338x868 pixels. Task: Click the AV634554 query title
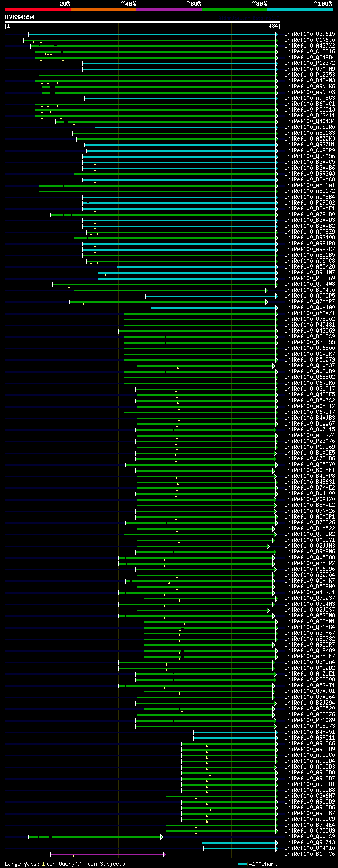pos(20,17)
